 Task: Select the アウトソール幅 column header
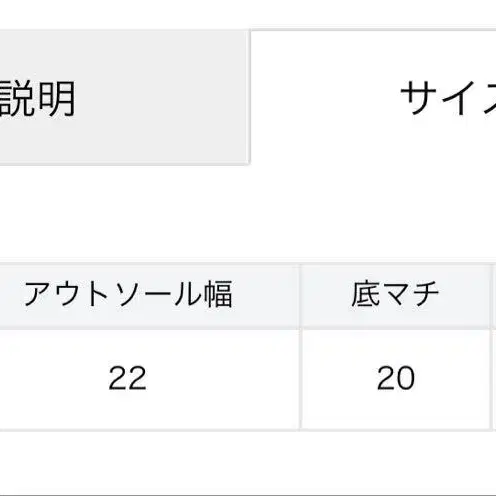tap(150, 295)
